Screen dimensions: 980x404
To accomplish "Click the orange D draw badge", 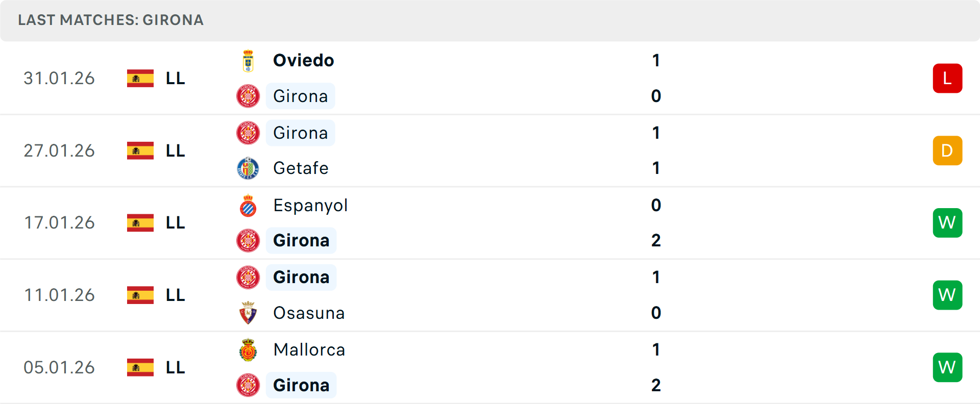I will point(947,150).
